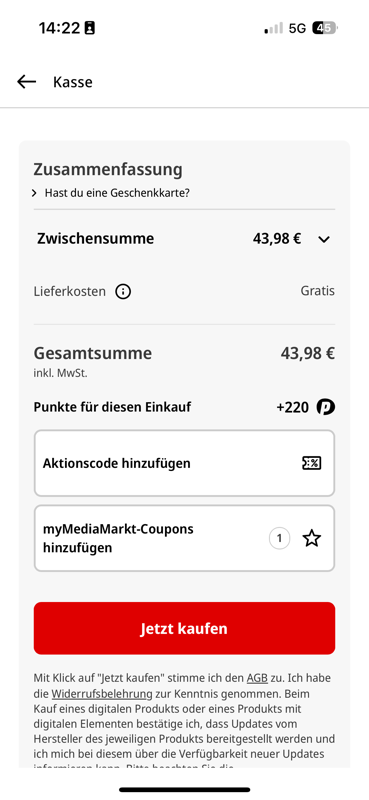
Task: Tap the back arrow next to Kasse
Action: click(x=27, y=82)
